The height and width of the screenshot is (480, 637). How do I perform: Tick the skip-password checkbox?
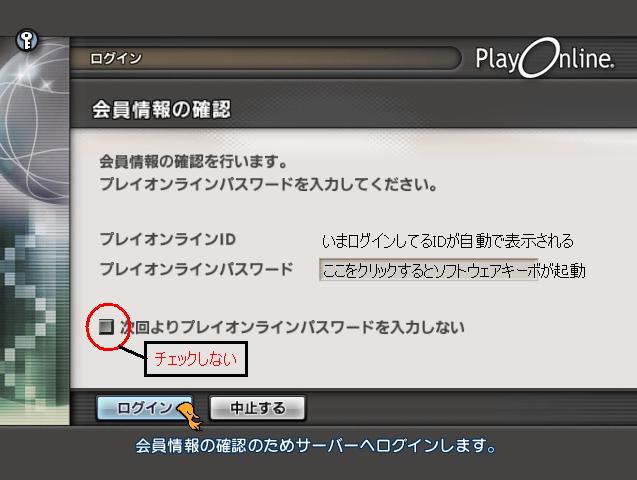pos(106,326)
